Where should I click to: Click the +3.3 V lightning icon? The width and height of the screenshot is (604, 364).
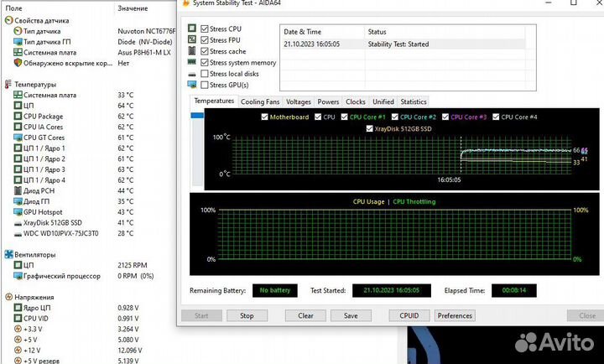click(x=18, y=329)
